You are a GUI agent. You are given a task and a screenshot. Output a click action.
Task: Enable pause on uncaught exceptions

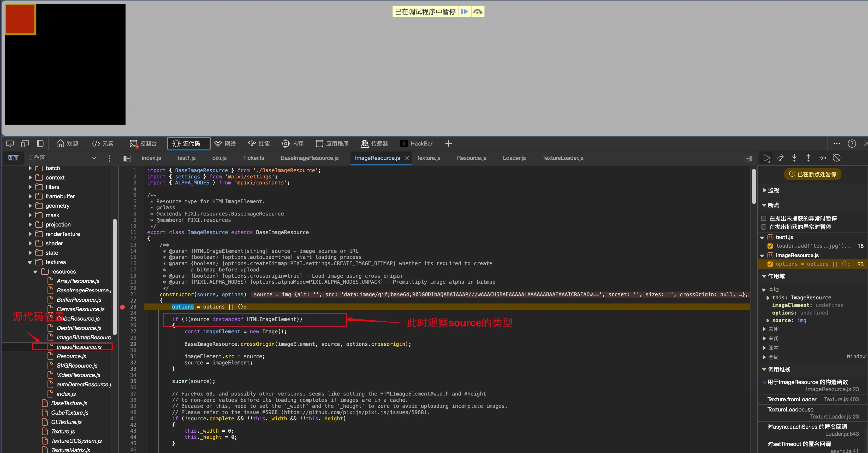coord(764,219)
